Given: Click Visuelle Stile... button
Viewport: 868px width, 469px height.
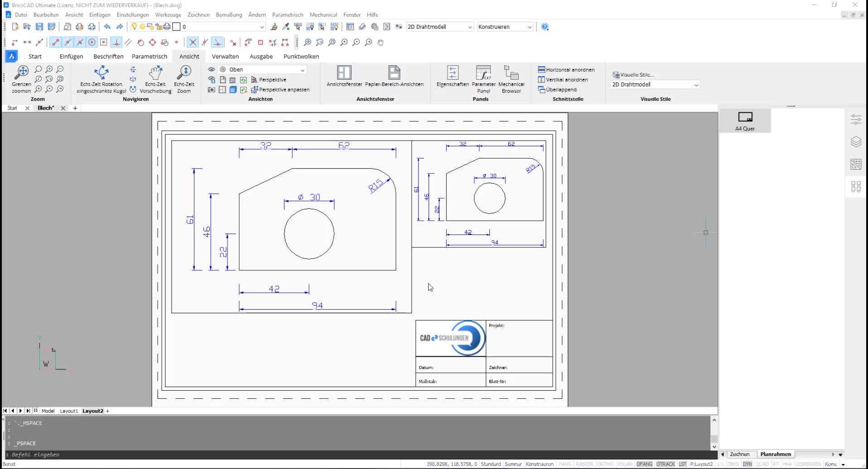Looking at the screenshot, I should (x=633, y=75).
